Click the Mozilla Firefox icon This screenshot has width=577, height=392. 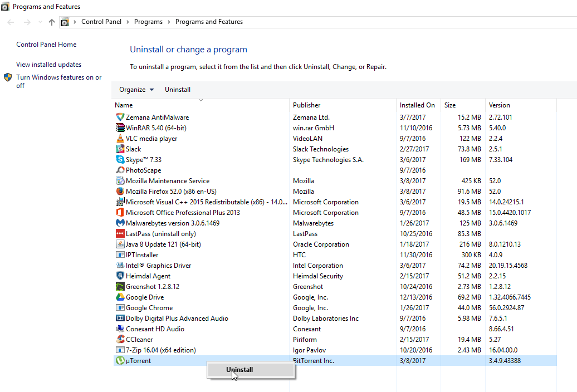tap(120, 192)
